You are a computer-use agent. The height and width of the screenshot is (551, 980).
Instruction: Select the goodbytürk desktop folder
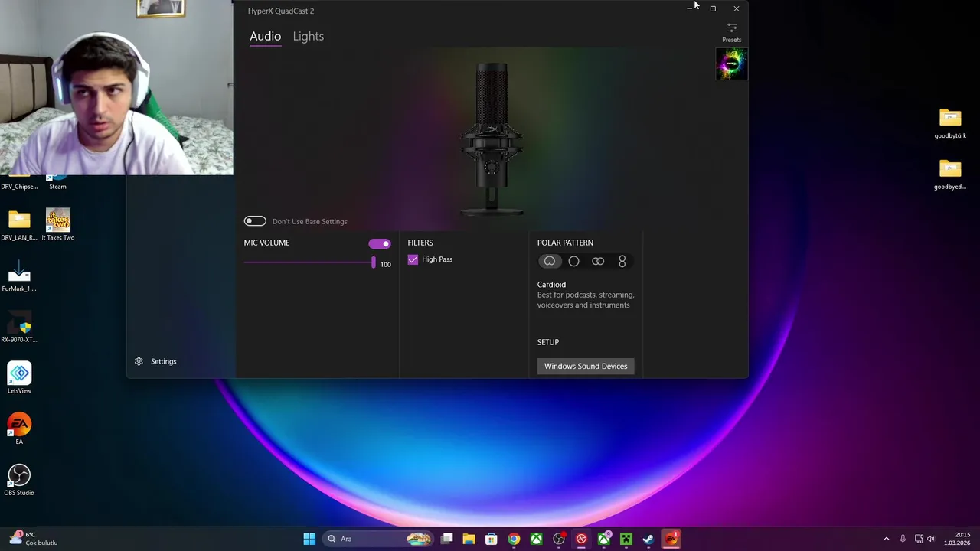(x=950, y=124)
